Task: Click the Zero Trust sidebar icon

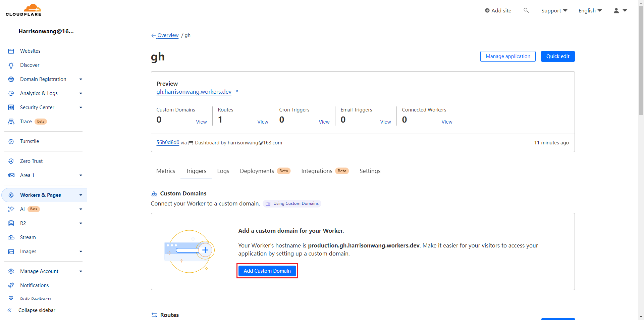Action: point(11,161)
